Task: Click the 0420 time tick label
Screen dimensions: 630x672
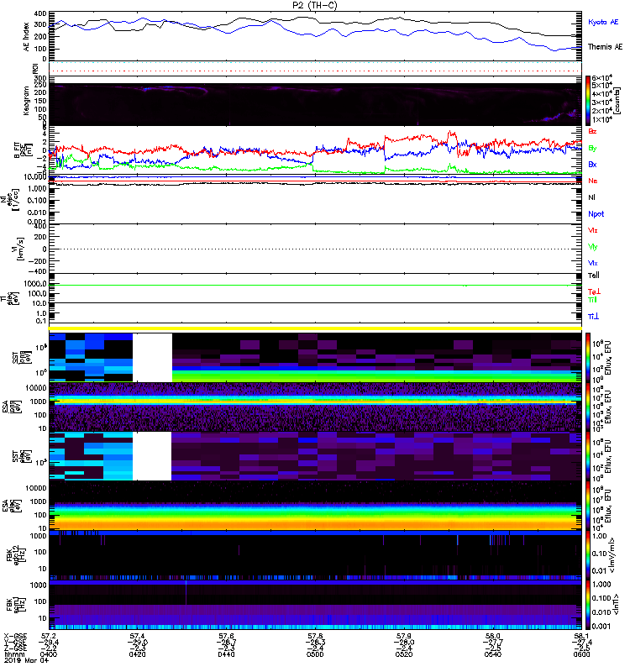Action: tap(137, 654)
